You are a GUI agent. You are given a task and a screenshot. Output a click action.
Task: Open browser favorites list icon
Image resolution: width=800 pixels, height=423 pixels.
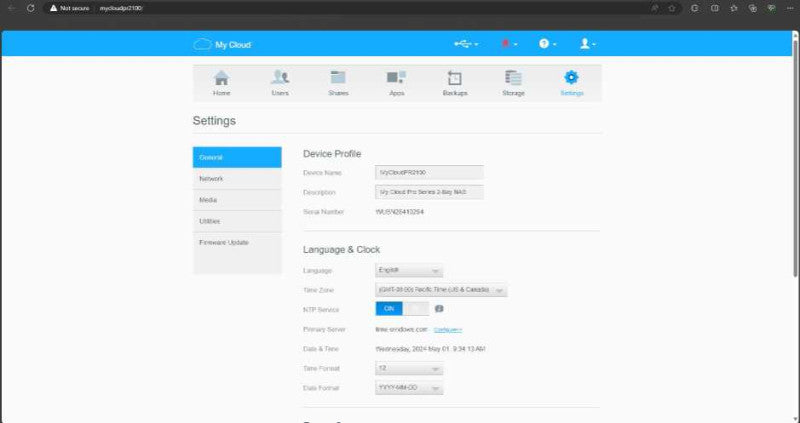(734, 8)
